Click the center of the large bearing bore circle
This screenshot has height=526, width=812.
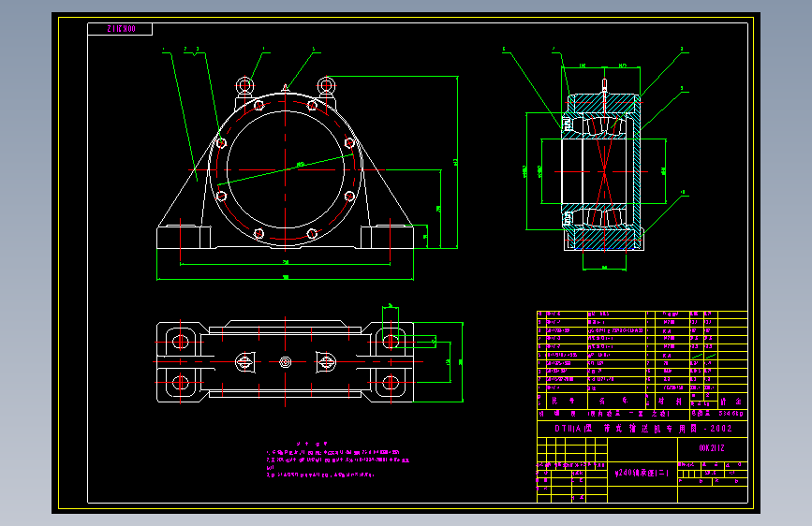click(x=286, y=169)
